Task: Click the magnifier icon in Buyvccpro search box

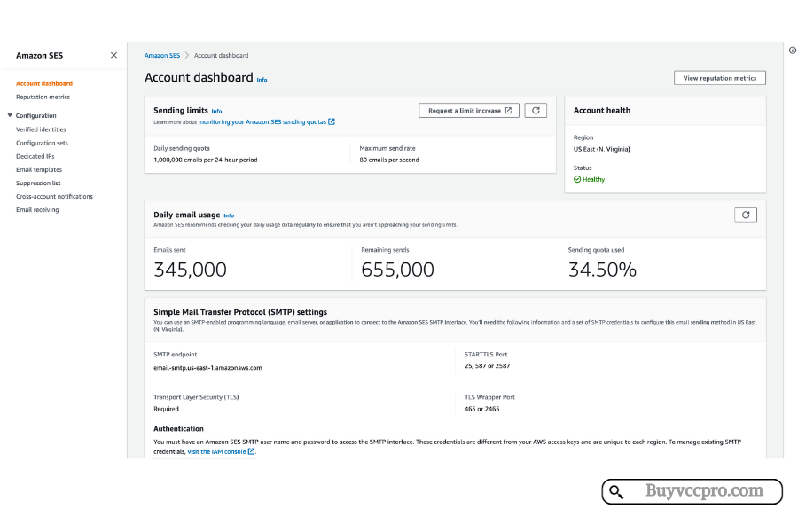Action: (616, 492)
